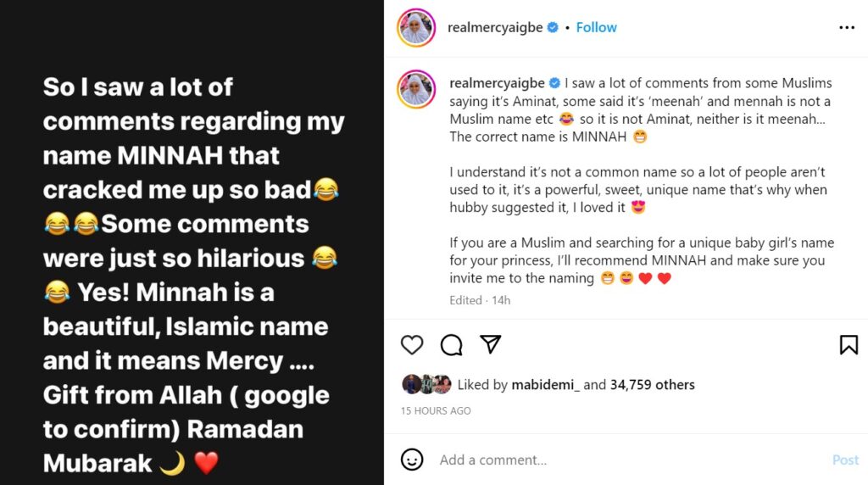Open the three-dot more options menu
868x485 pixels.
coord(847,28)
